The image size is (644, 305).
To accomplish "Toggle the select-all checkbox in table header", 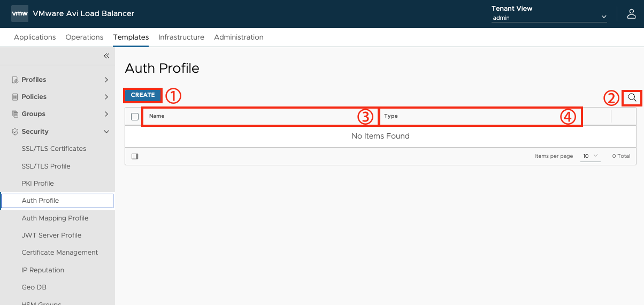I will [135, 116].
